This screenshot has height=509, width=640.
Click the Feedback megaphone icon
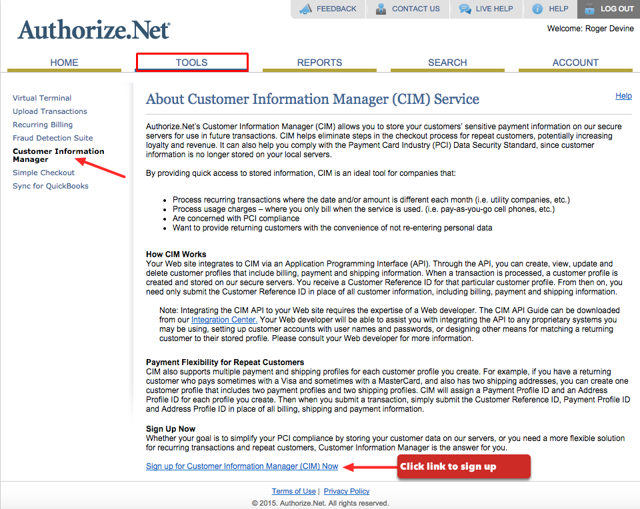(x=306, y=9)
